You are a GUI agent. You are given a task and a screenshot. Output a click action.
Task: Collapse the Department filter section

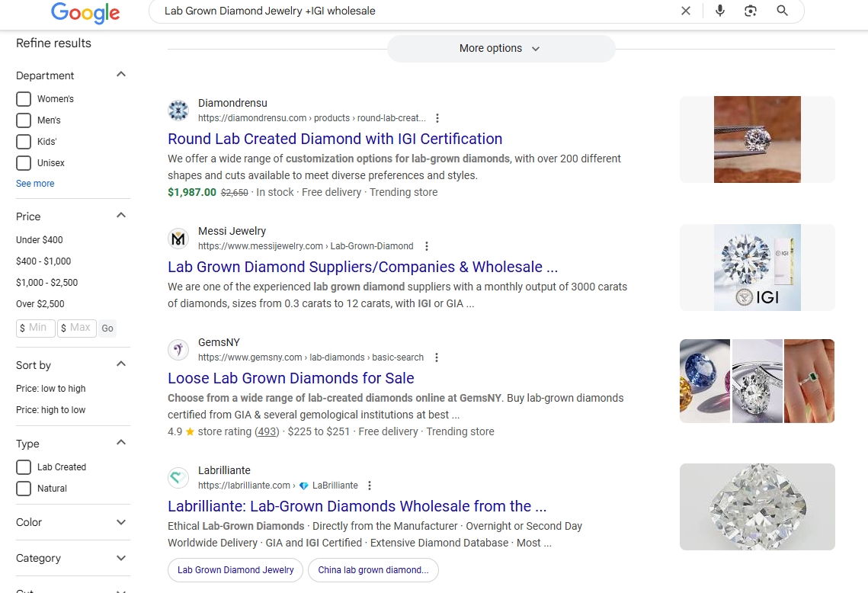121,74
